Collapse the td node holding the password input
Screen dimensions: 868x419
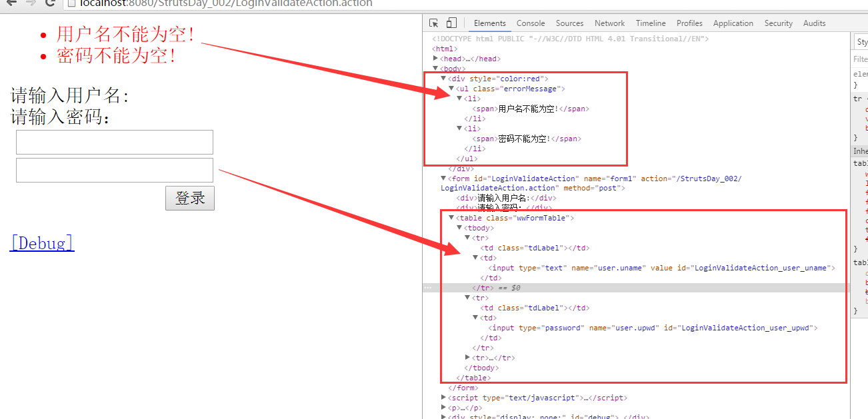click(x=475, y=318)
